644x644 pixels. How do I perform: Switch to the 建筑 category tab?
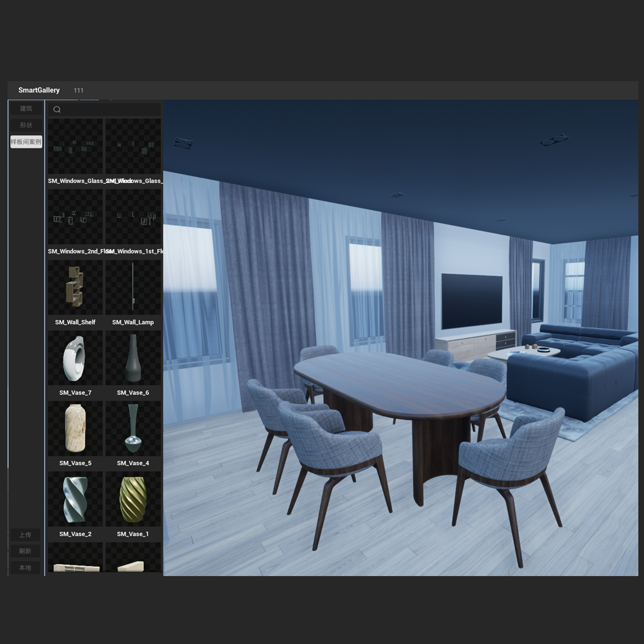[x=26, y=109]
